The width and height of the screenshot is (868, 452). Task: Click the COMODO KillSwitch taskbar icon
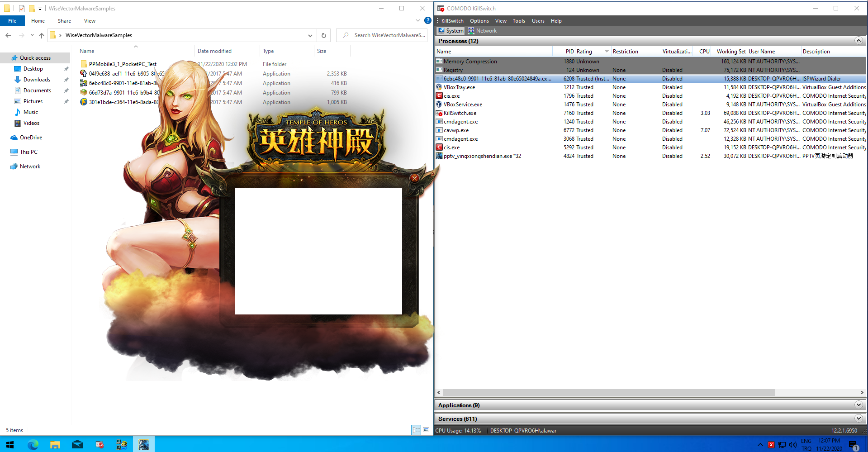pos(100,445)
